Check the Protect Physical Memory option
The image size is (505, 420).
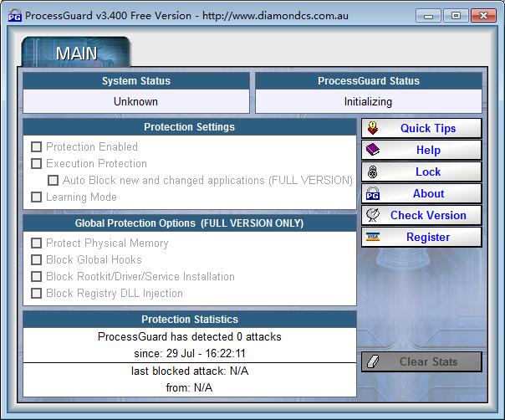(x=37, y=243)
